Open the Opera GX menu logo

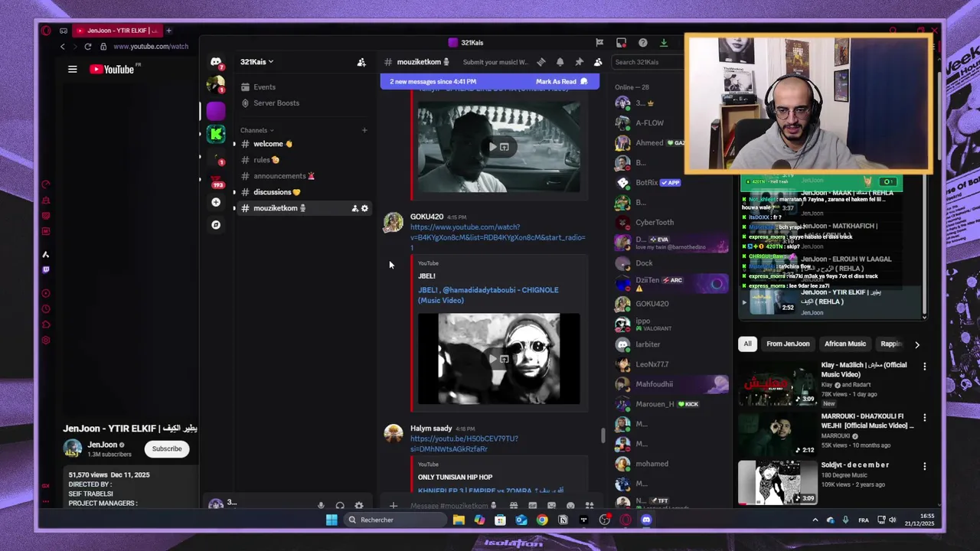[x=46, y=31]
